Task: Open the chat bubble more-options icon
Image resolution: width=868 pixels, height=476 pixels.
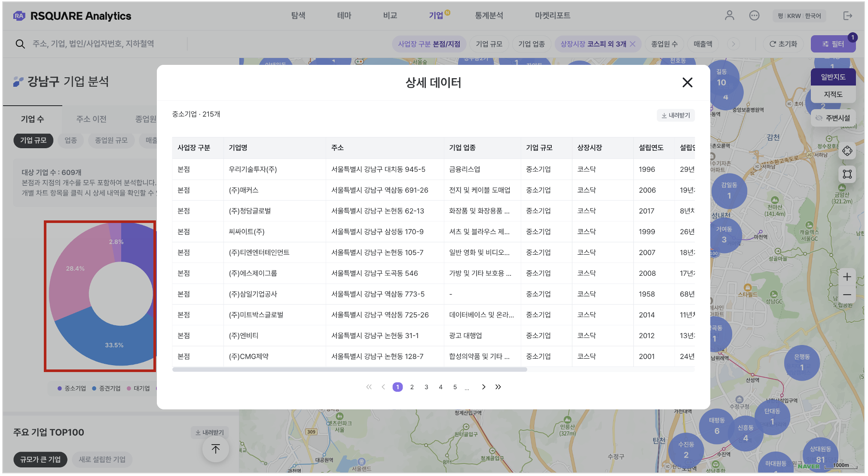Action: (x=754, y=16)
